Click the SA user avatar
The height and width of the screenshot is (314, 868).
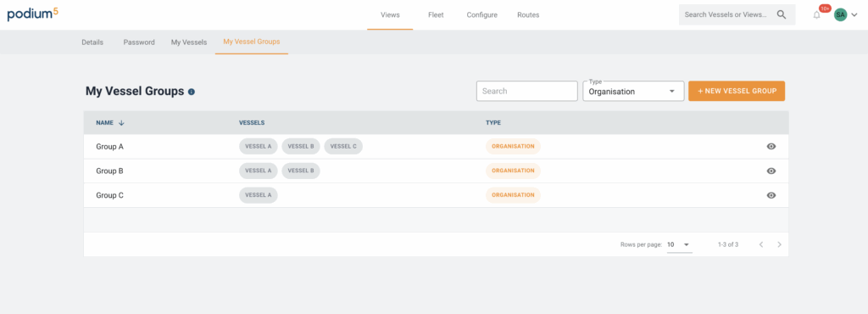(x=840, y=15)
